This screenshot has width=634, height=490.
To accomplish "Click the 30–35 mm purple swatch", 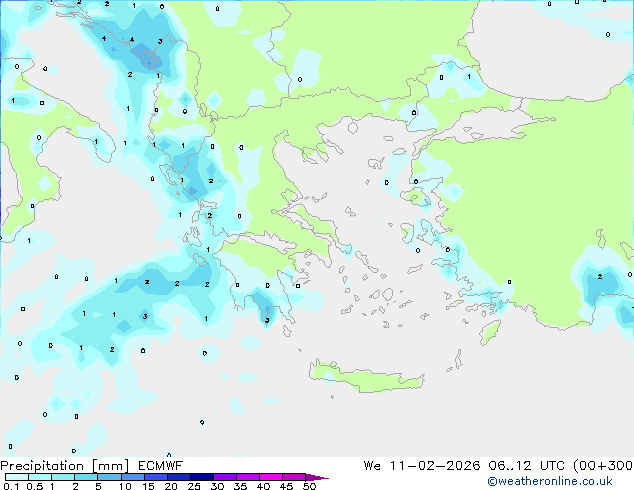I will 224,477.
